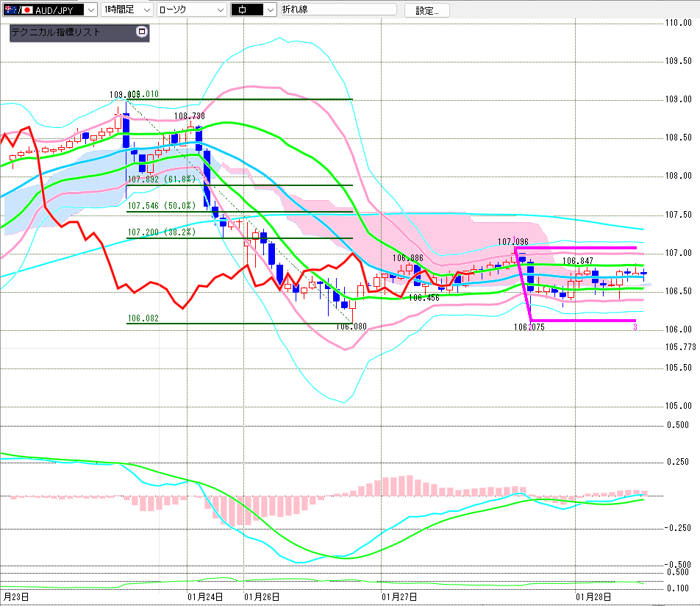Screen dimensions: 700x606
Task: Expand the 中 size dropdown arrow
Action: pyautogui.click(x=270, y=10)
